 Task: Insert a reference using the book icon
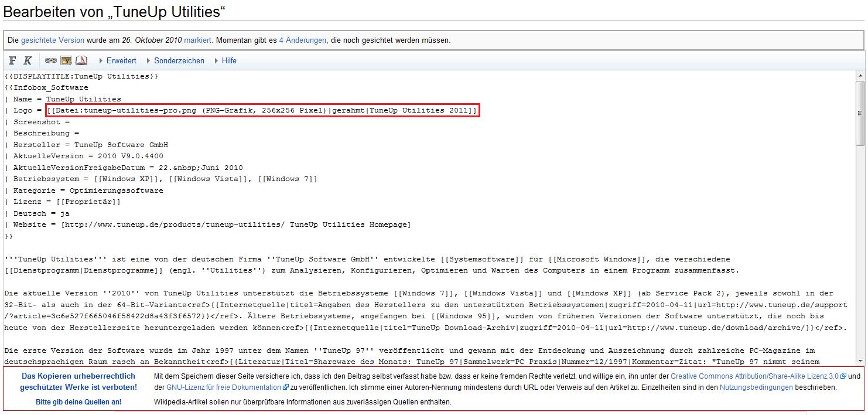pos(81,60)
